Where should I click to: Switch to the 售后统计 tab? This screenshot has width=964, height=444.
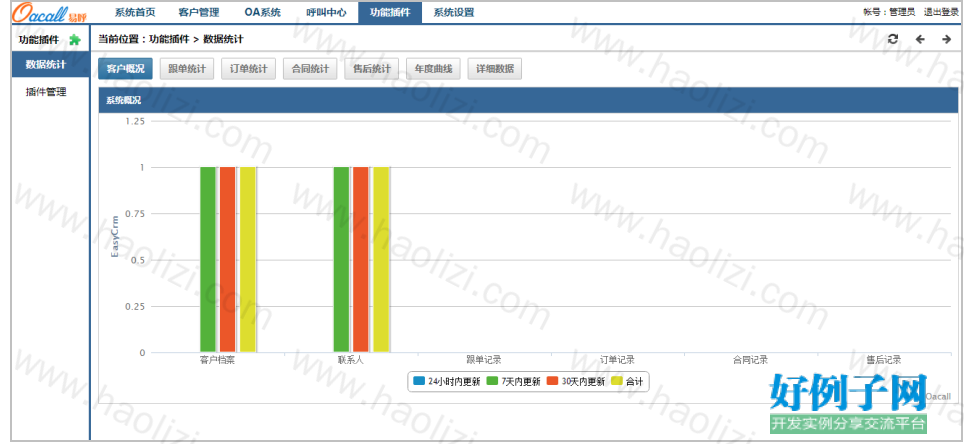point(371,69)
